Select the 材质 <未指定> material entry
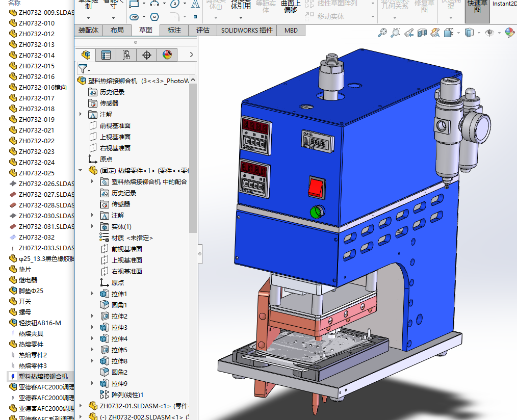This screenshot has height=420, width=517. tap(132, 238)
